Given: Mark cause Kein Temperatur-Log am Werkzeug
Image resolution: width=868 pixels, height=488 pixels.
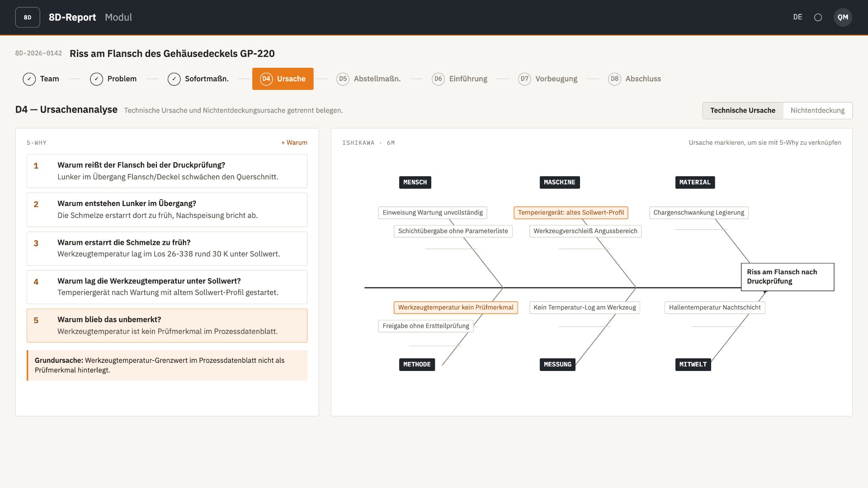Looking at the screenshot, I should (x=585, y=307).
